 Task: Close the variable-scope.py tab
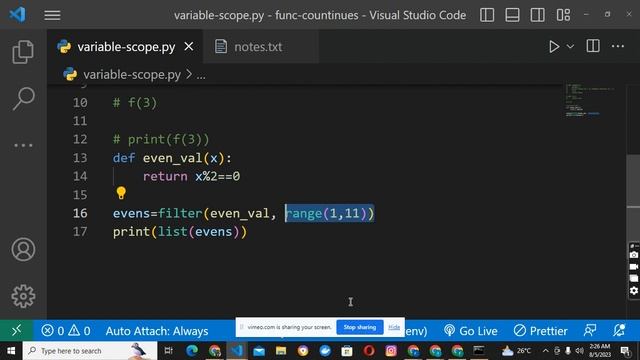(189, 47)
